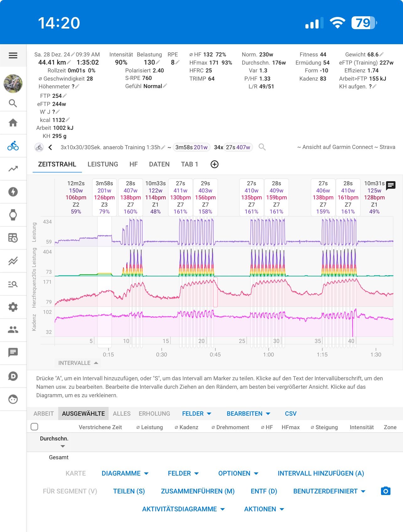Open the face icon at sidebar bottom
403x532 pixels.
tap(13, 399)
